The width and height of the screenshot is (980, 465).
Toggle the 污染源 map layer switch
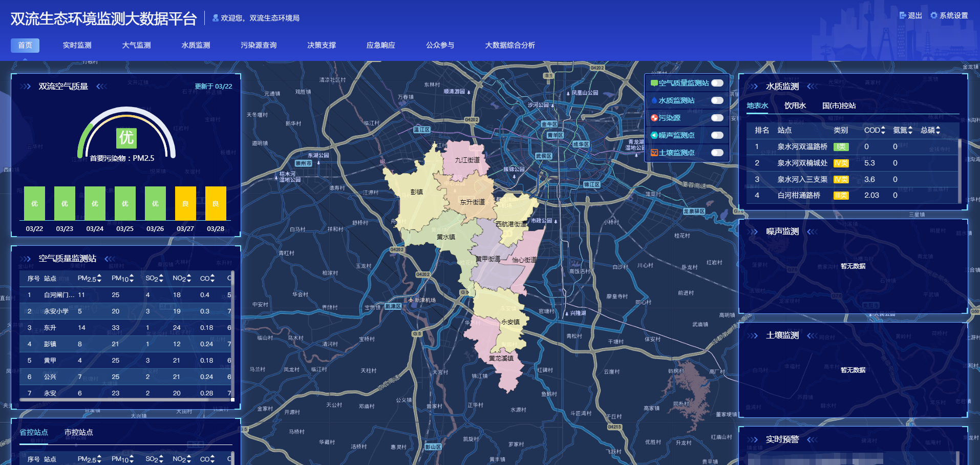[x=717, y=118]
